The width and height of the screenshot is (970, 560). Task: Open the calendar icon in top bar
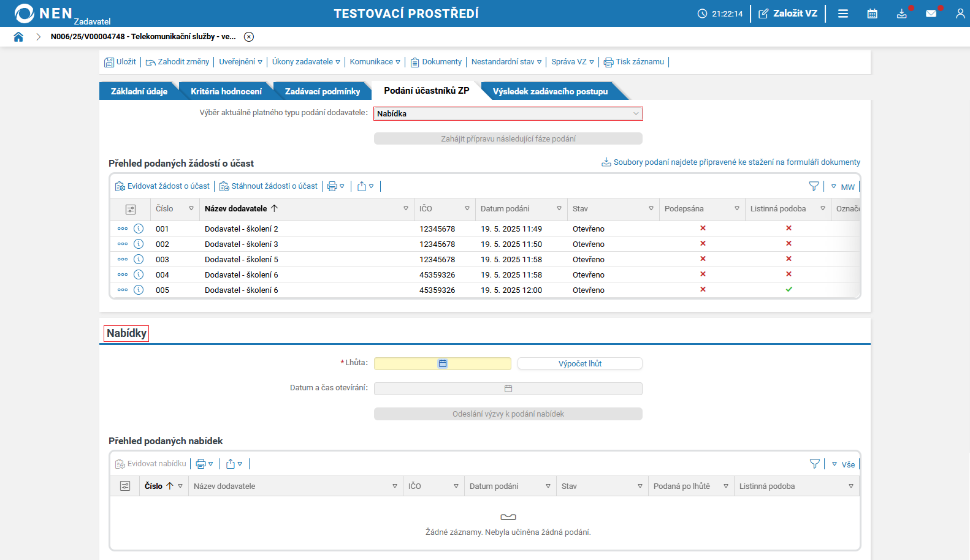872,13
